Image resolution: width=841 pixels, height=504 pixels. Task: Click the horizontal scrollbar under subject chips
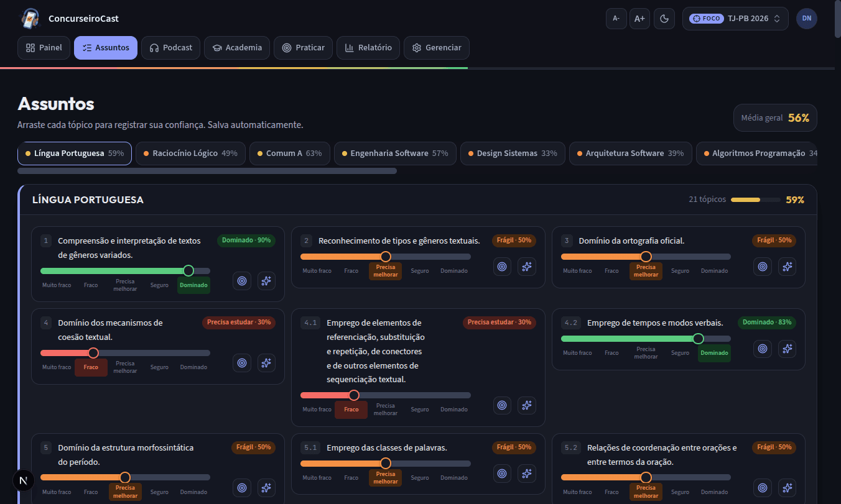207,171
